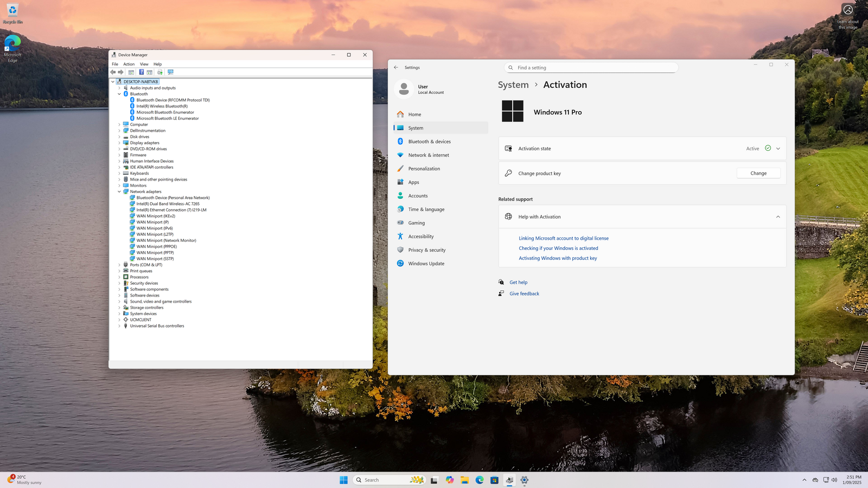Open Linking Microsoft account to digital license link

point(564,239)
